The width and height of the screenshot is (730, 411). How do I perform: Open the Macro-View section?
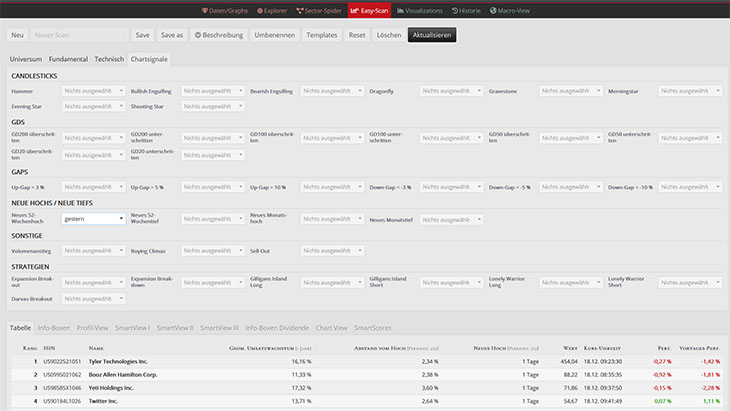pos(510,11)
